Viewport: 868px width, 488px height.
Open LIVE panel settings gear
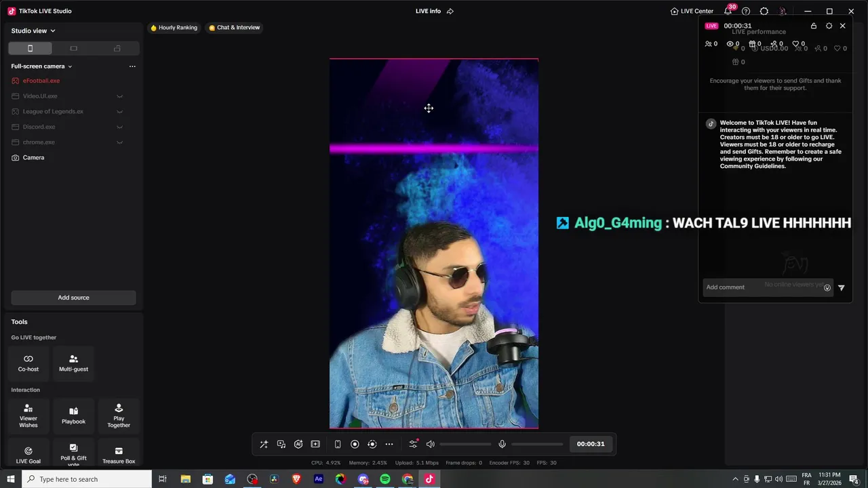(829, 26)
